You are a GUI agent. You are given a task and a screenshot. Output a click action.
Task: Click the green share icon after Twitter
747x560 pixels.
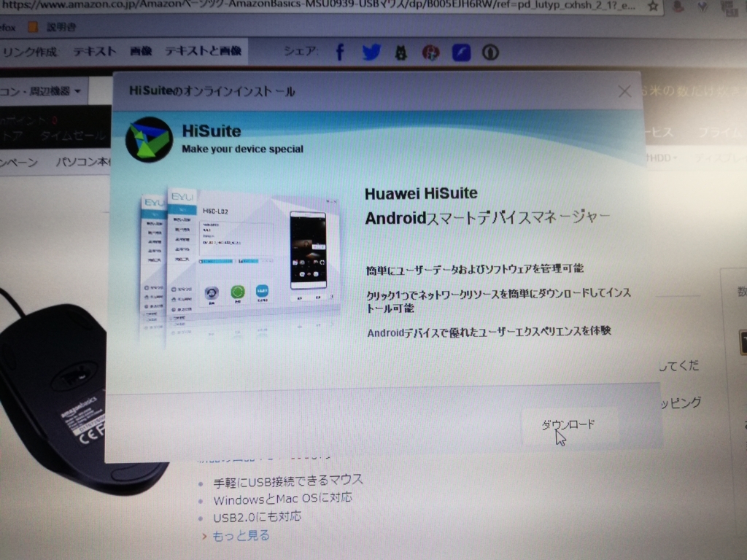coord(401,52)
